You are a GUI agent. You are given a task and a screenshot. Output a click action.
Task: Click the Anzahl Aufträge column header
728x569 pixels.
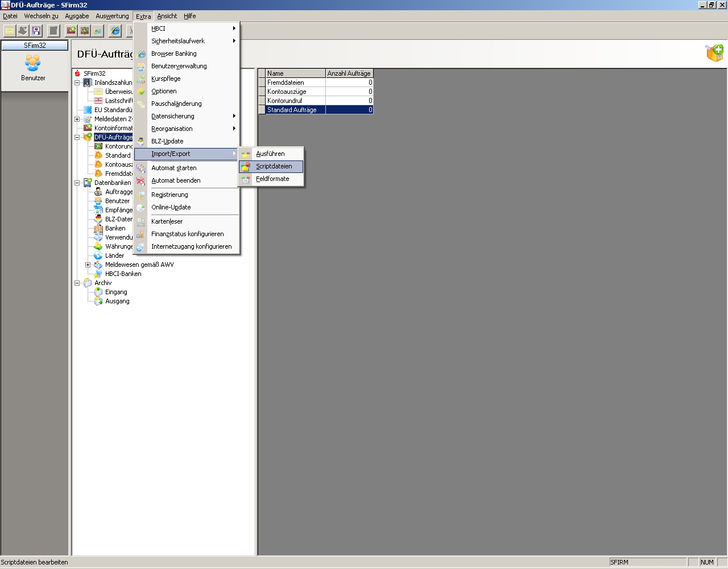coord(349,73)
